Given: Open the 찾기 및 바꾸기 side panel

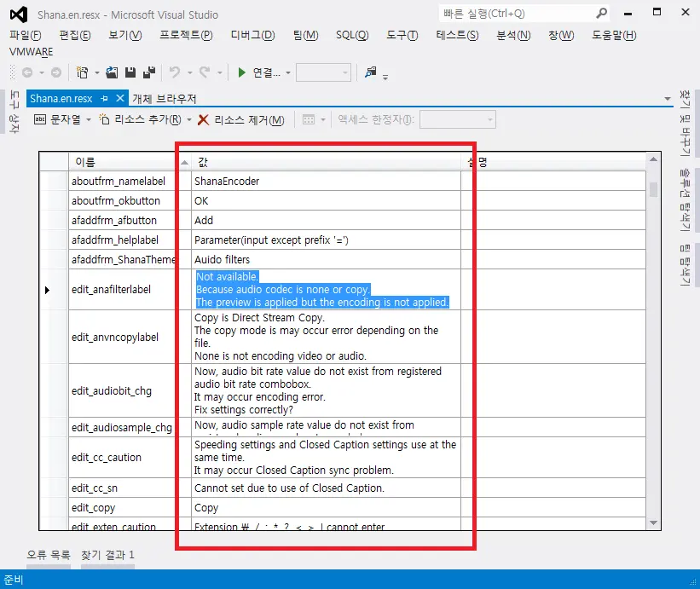Looking at the screenshot, I should [685, 124].
